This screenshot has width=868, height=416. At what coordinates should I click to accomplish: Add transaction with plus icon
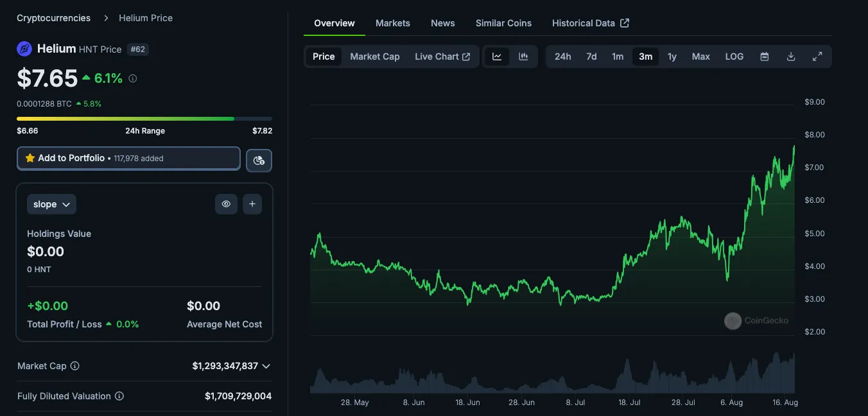tap(252, 204)
